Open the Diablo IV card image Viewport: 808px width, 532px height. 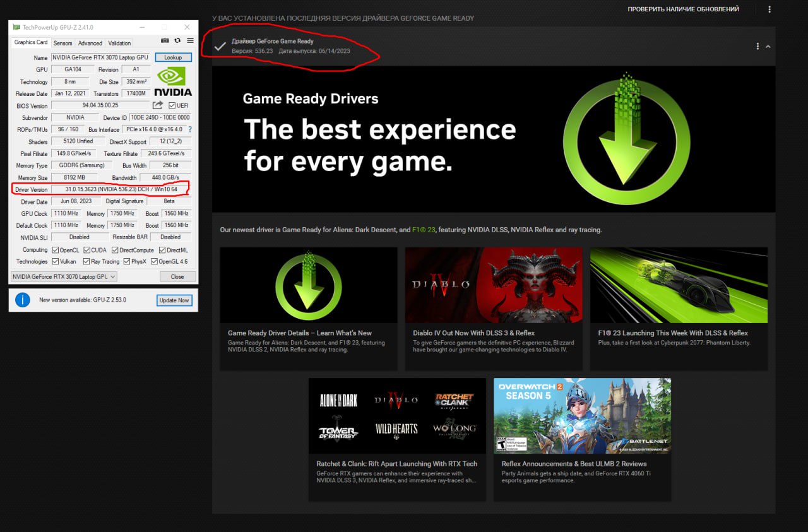coord(494,285)
